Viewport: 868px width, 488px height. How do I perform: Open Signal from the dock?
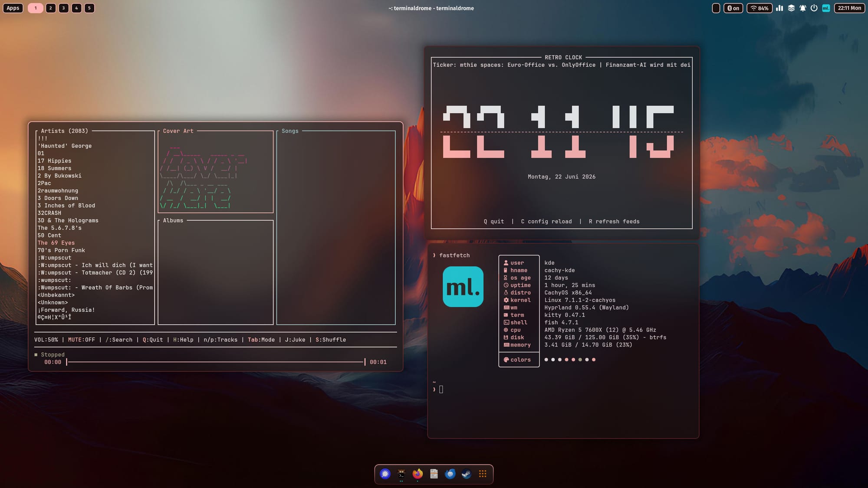point(385,474)
